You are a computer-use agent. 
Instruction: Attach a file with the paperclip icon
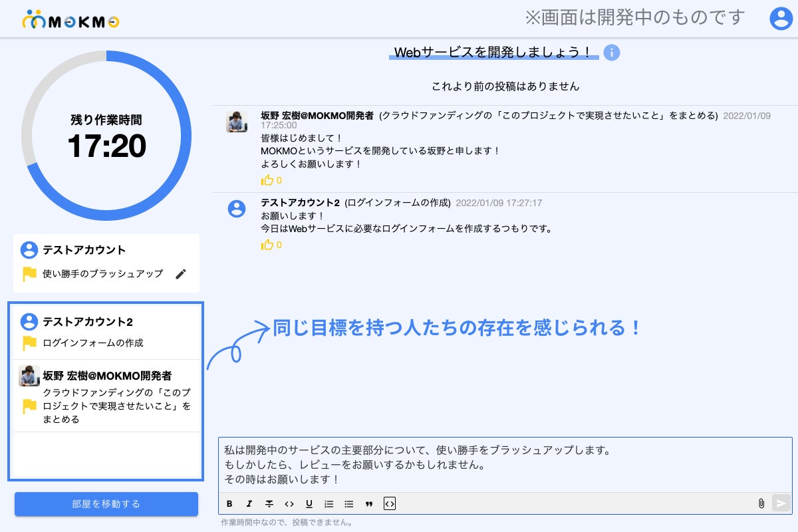pyautogui.click(x=761, y=503)
